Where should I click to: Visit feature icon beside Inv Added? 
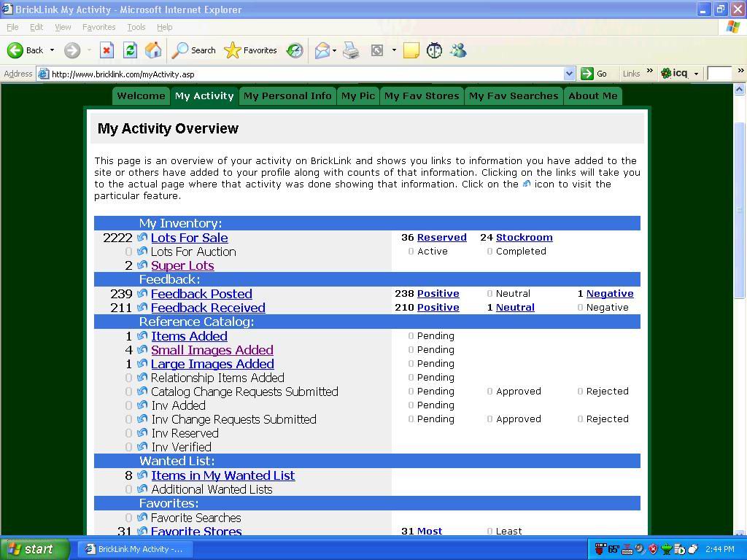click(142, 405)
